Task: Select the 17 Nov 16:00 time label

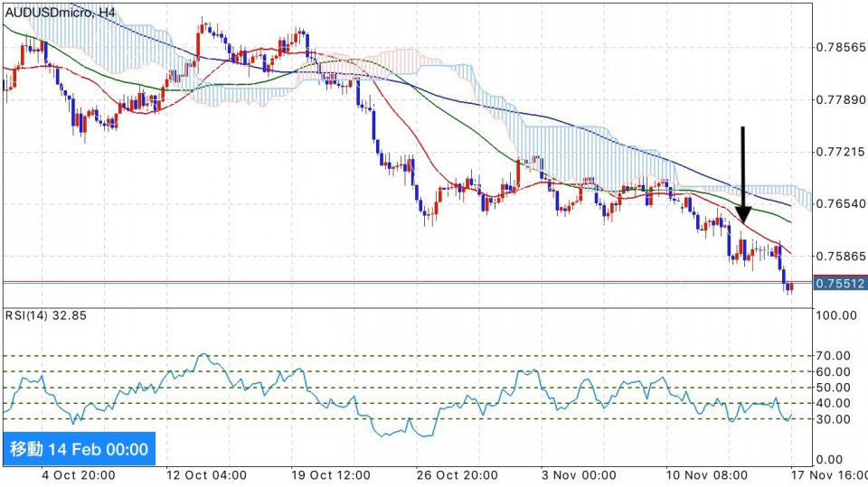Action: [x=827, y=475]
